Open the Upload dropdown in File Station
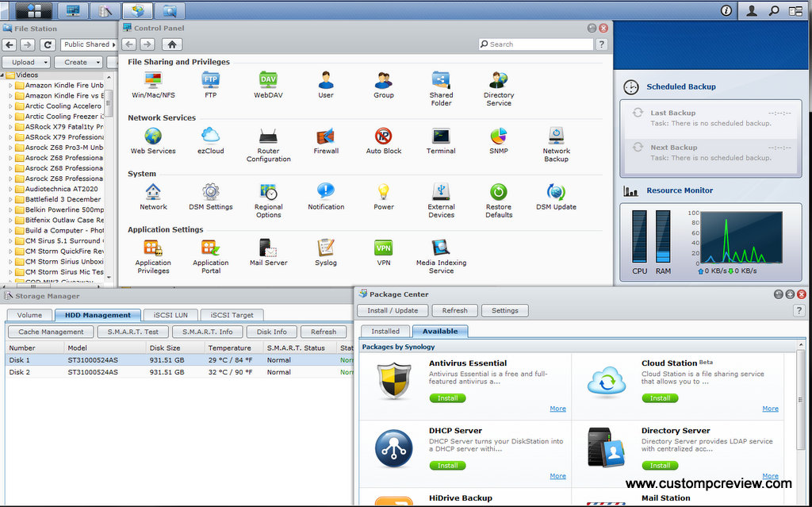 [x=26, y=62]
